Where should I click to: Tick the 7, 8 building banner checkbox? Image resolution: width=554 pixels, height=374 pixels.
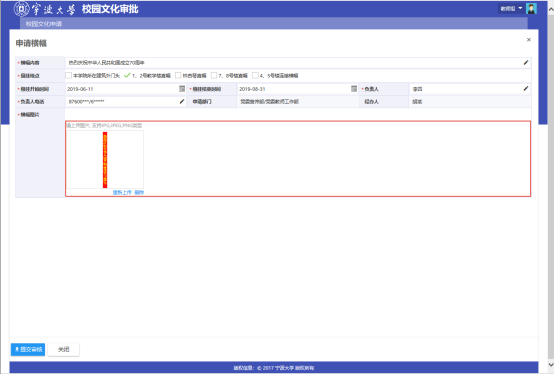(214, 75)
